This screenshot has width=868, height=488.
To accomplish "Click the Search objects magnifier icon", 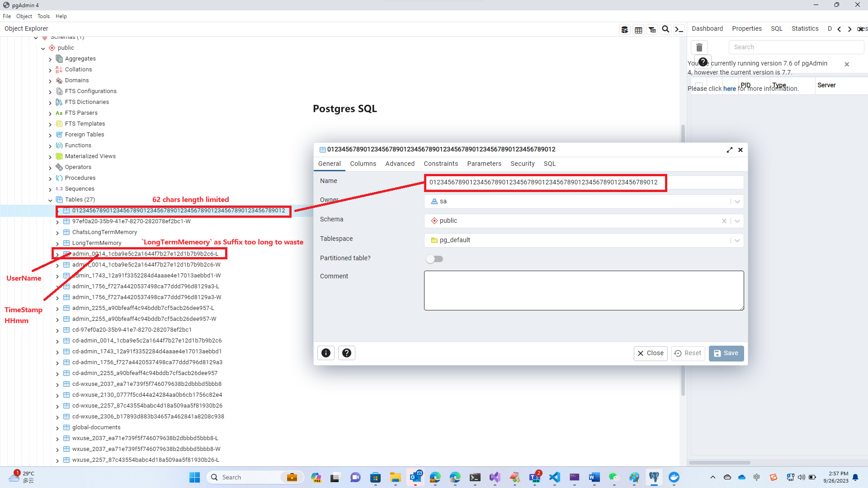I will tap(665, 29).
